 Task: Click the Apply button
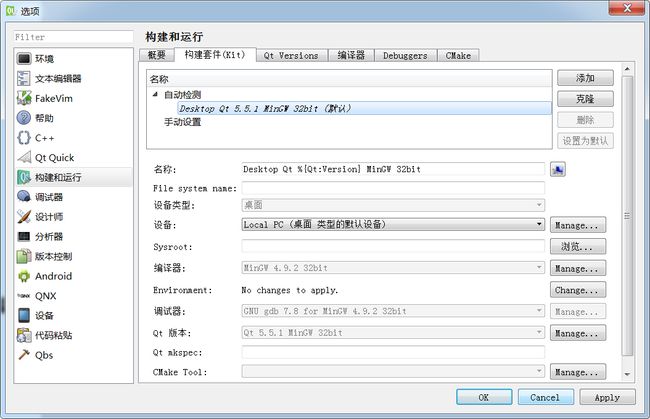[607, 397]
